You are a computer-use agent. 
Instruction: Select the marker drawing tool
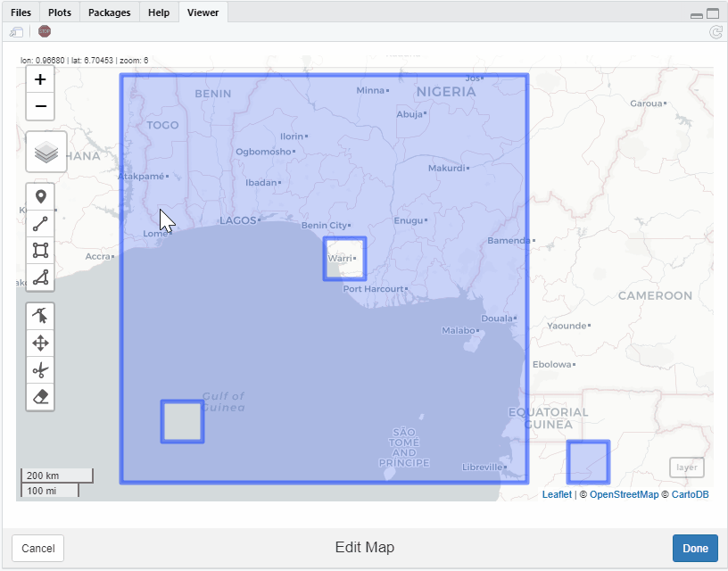point(40,195)
